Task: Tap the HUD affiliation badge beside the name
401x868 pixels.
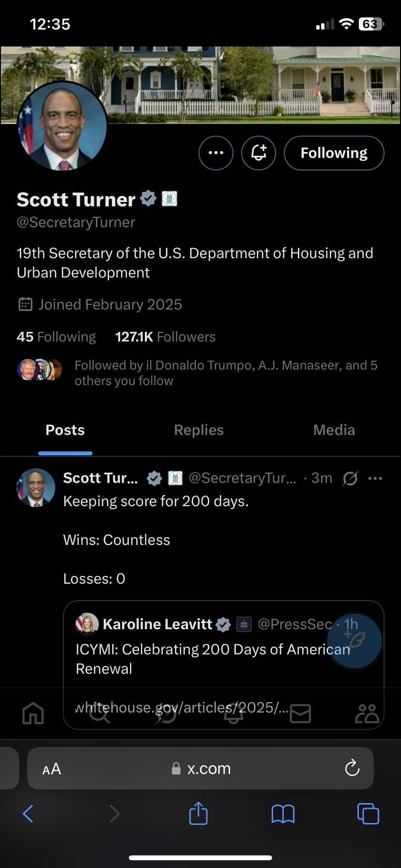Action: click(170, 199)
